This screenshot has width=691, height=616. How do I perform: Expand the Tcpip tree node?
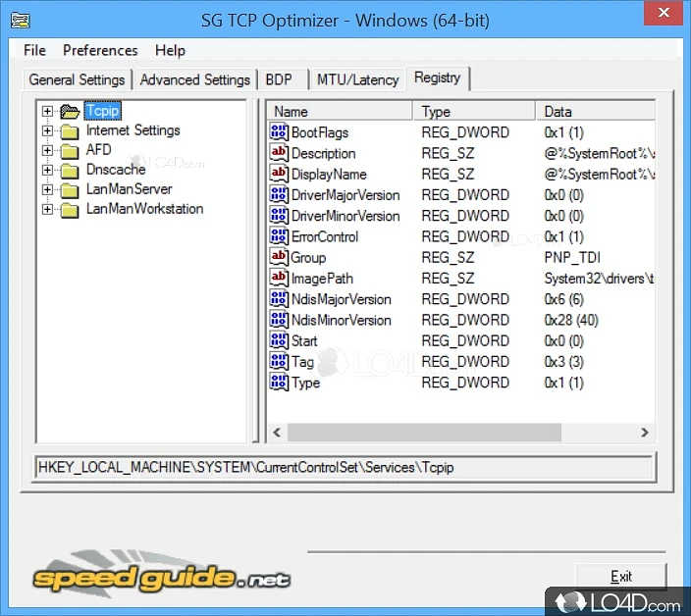click(47, 111)
